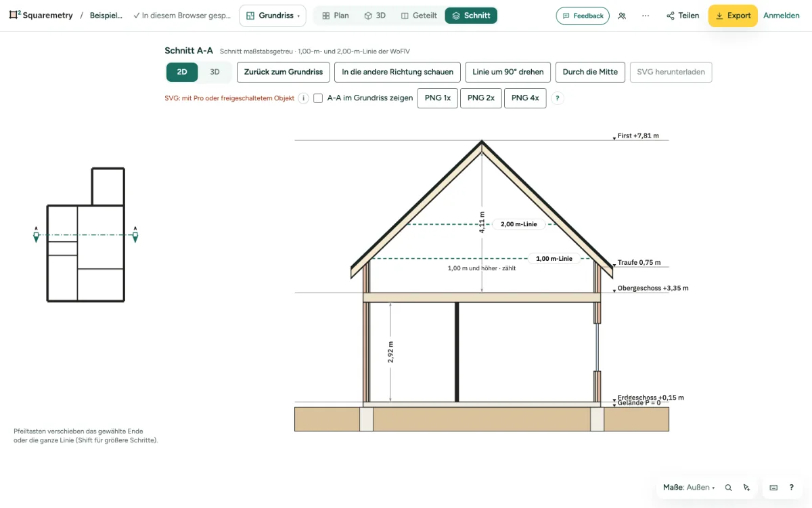Open the Feedback button

click(583, 16)
